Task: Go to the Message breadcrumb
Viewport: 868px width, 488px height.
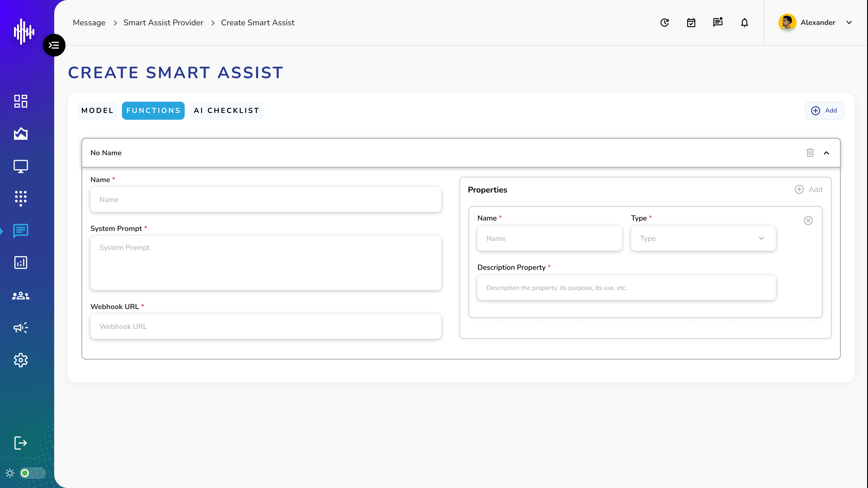Action: 89,23
